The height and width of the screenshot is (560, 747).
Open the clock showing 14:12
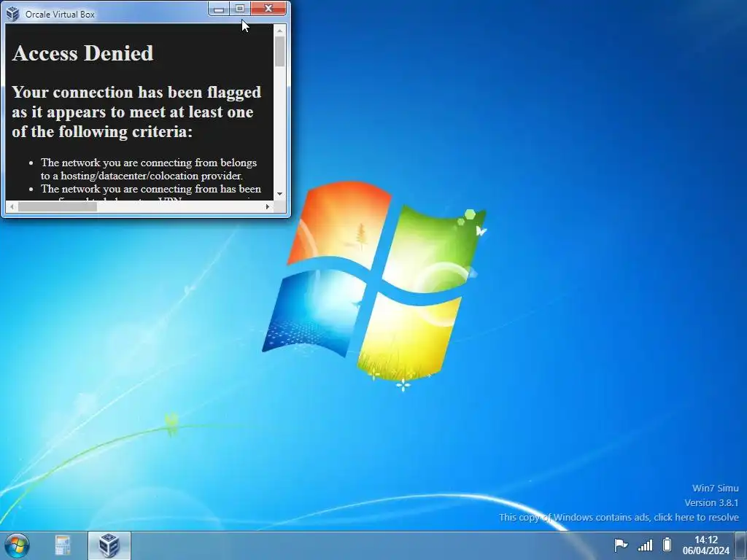click(x=706, y=545)
